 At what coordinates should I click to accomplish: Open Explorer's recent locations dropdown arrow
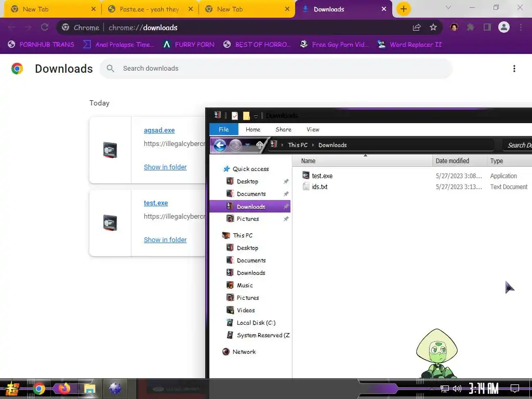[x=248, y=145]
